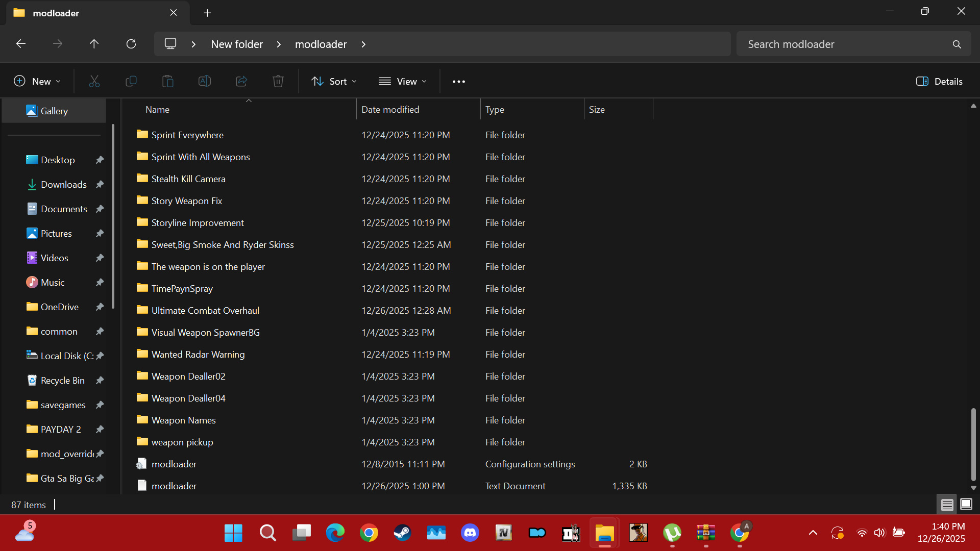Screen dimensions: 980x551
Task: Open the See more ellipsis menu
Action: pos(459,81)
